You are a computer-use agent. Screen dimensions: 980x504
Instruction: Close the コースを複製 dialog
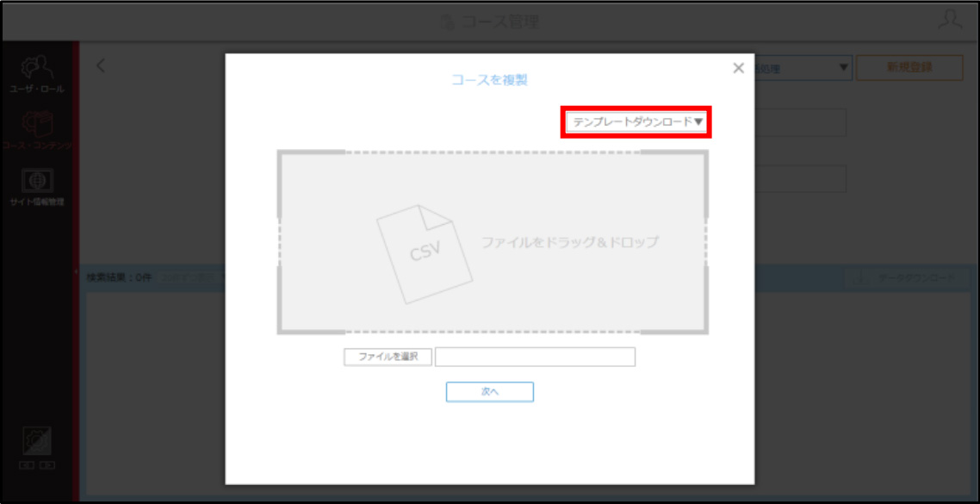click(x=738, y=68)
